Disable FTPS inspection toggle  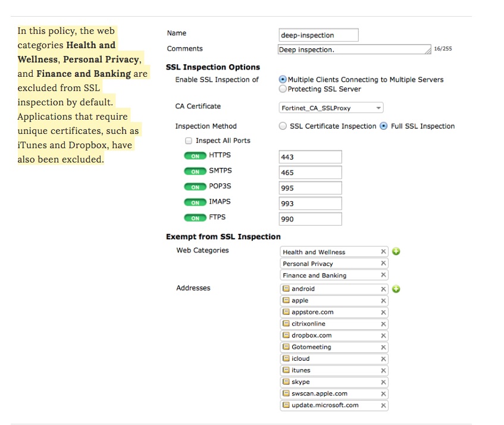tap(195, 218)
